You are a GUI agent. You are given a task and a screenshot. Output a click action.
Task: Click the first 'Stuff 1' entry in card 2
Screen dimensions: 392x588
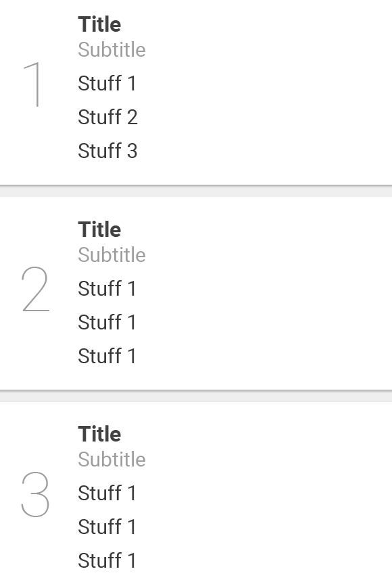[107, 288]
